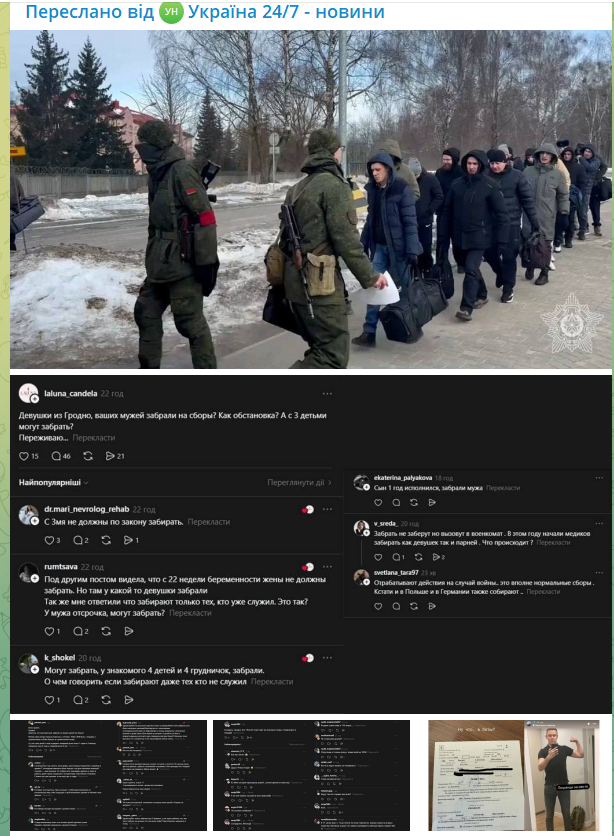Like the laluna_candela post via heart icon
This screenshot has width=614, height=836.
click(x=24, y=456)
